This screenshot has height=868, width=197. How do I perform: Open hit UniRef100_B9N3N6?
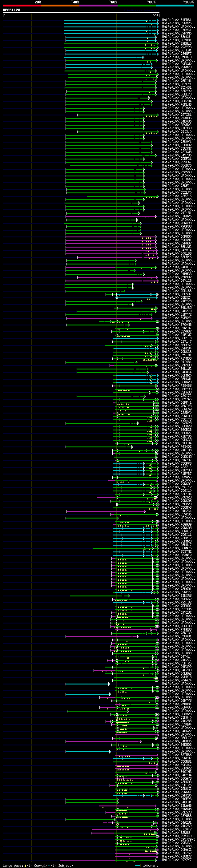177,33
